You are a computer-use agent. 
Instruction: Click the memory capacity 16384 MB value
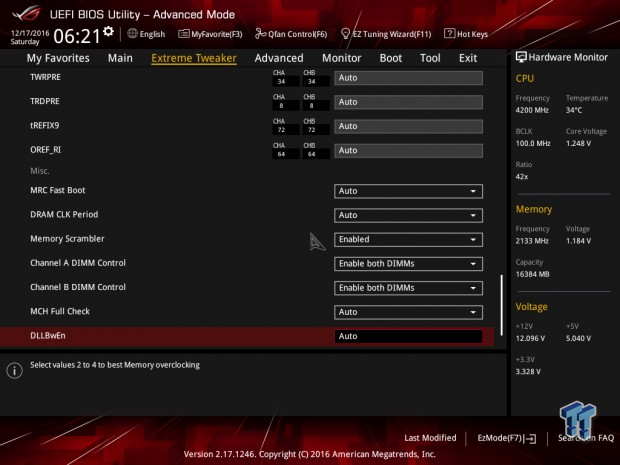point(532,274)
